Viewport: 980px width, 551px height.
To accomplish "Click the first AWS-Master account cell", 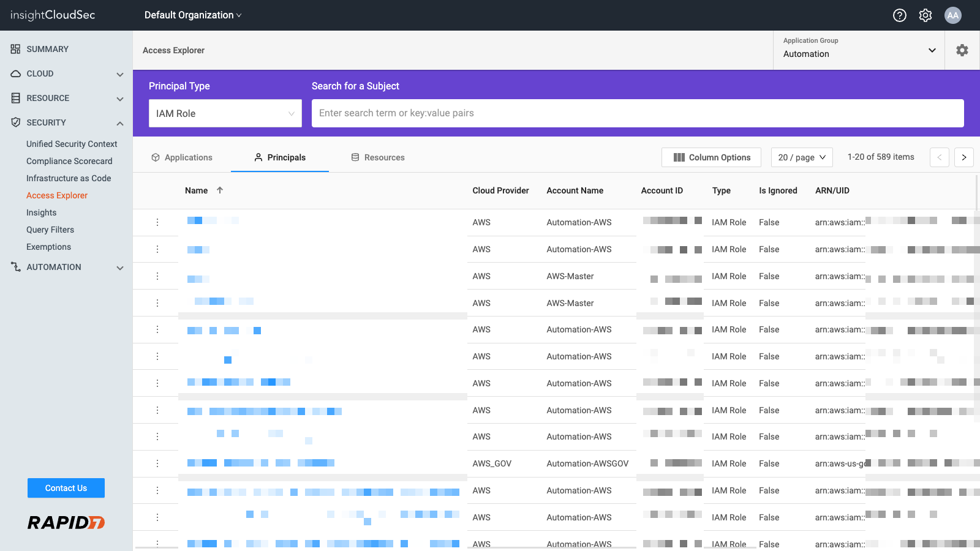I will [570, 276].
